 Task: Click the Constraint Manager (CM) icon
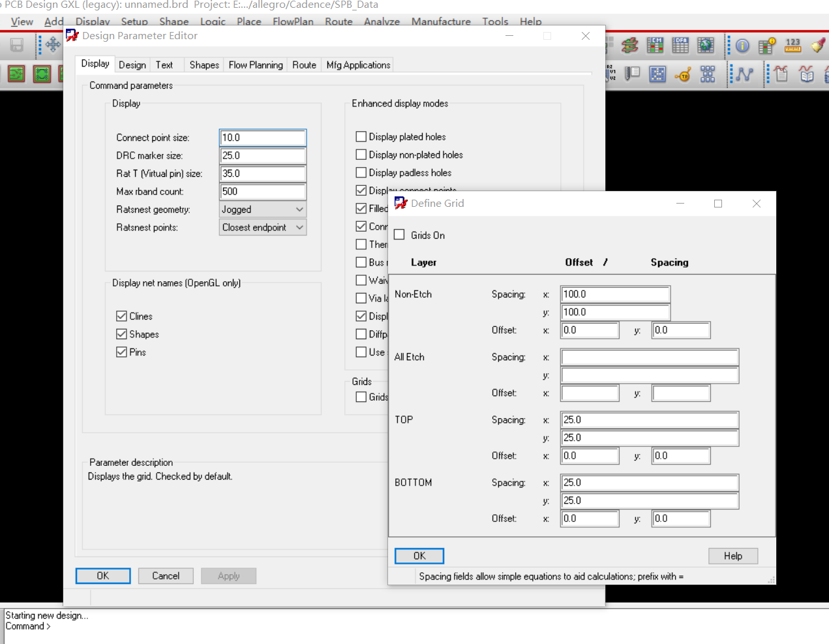pos(655,45)
